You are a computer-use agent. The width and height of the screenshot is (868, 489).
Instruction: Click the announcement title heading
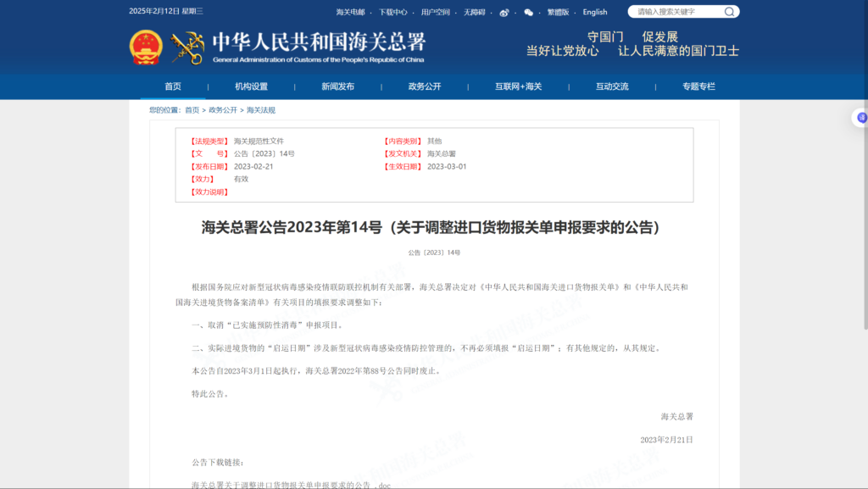(x=431, y=227)
